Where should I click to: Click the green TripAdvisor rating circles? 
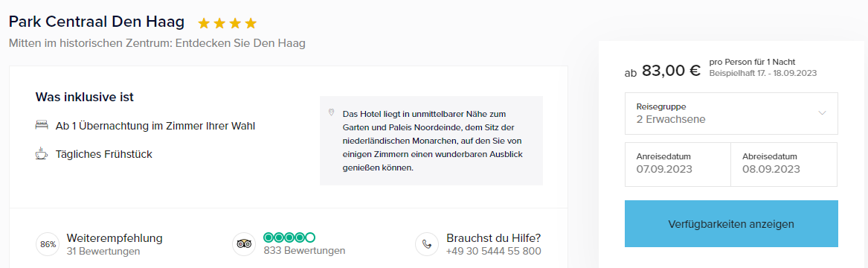289,237
